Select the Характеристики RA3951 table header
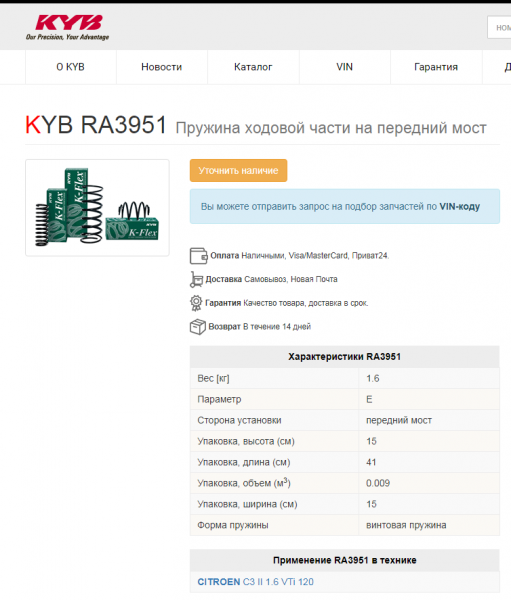 344,357
